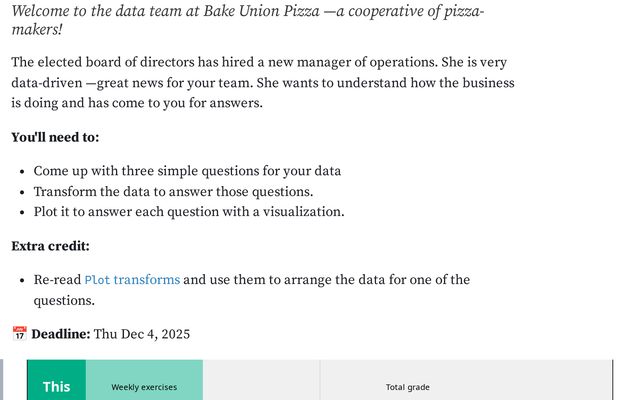The height and width of the screenshot is (400, 640).
Task: Select the dark green "This" cell
Action: pos(56,386)
